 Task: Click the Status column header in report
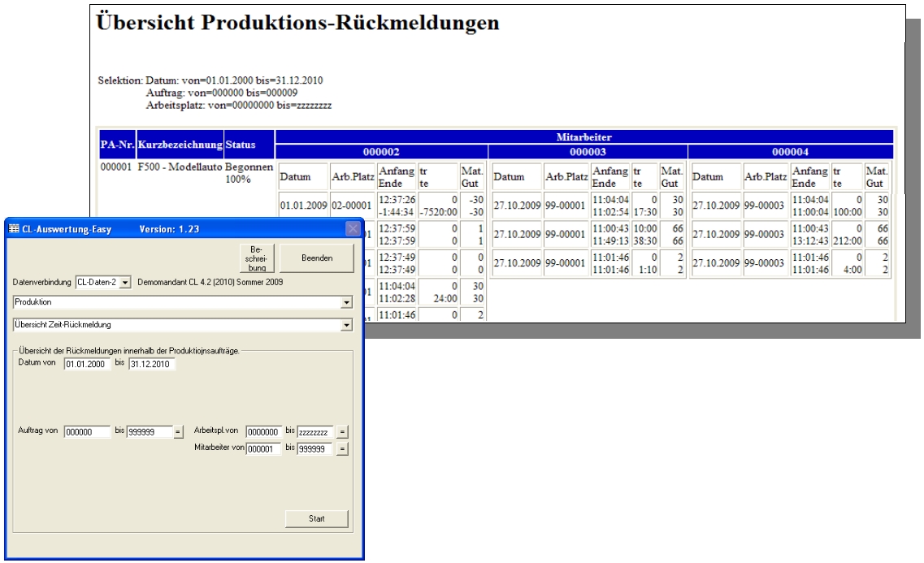(249, 145)
